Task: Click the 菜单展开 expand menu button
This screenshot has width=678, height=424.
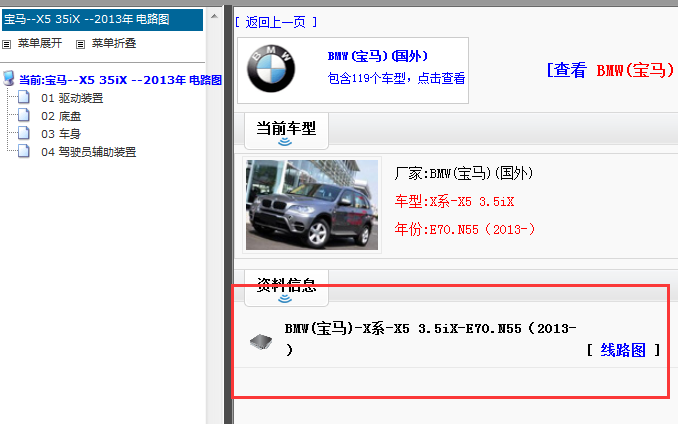Action: 40,43
